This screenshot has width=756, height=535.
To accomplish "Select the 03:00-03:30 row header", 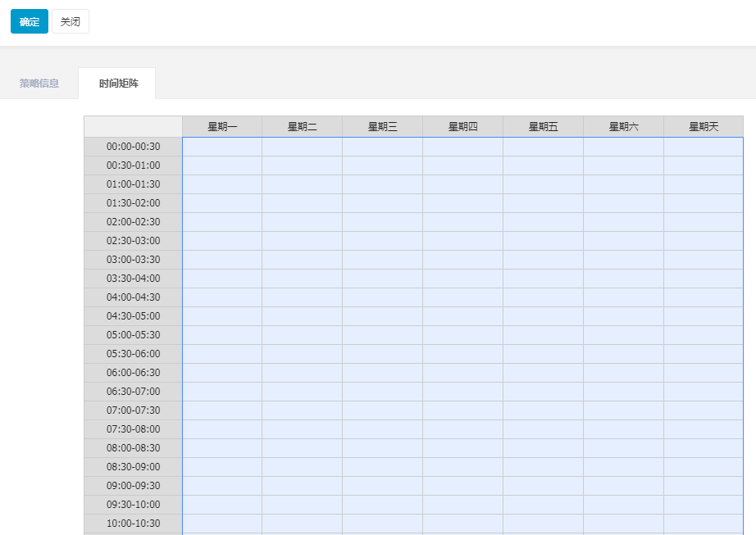I will [134, 260].
